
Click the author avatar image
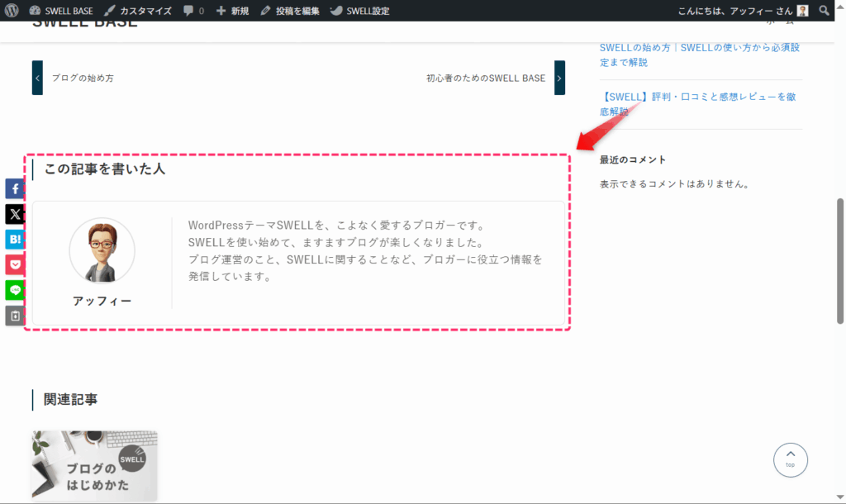tap(102, 250)
